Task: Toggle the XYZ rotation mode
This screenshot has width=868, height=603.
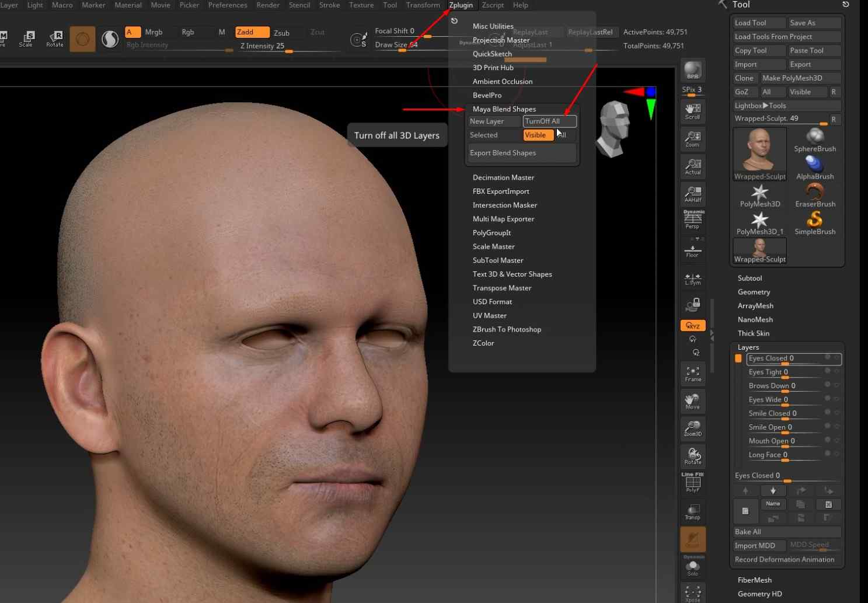Action: [x=693, y=326]
